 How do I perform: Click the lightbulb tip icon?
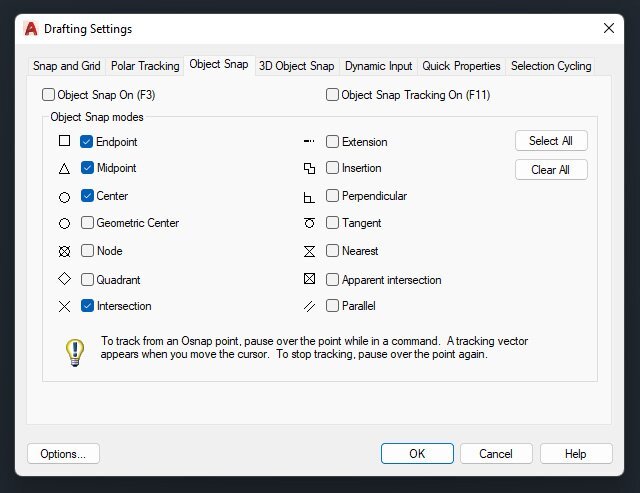tap(74, 351)
